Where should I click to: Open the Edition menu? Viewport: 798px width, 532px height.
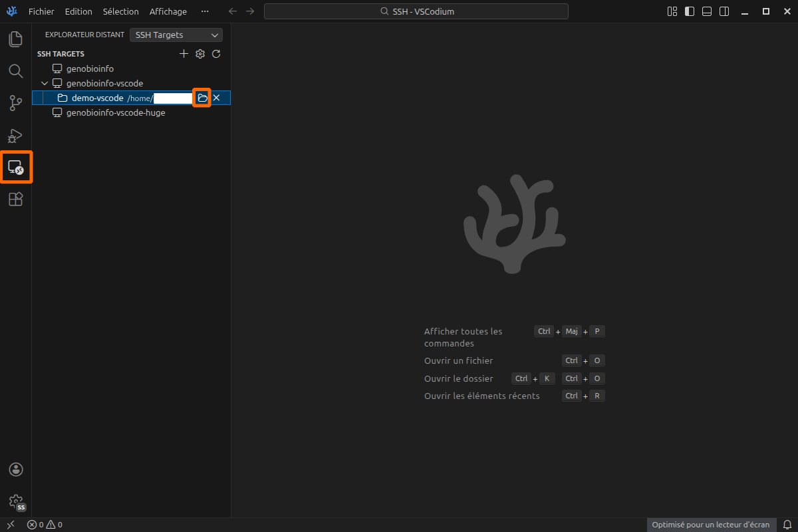[78, 11]
